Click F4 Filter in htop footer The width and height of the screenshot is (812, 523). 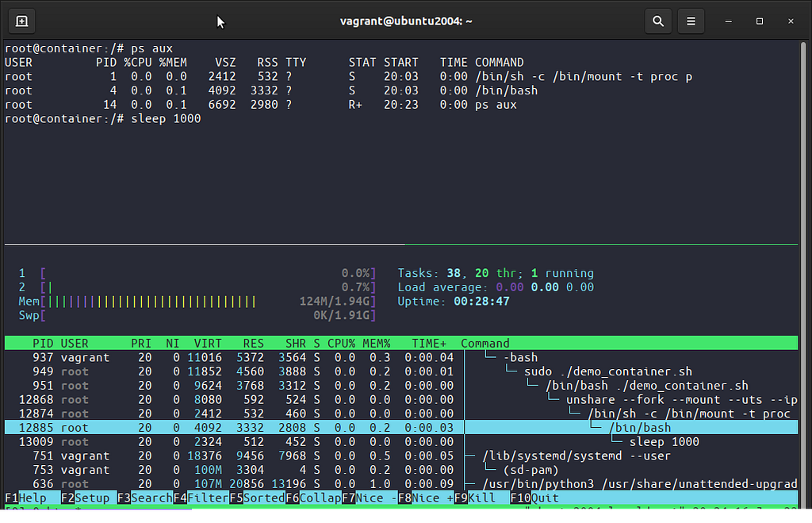201,498
